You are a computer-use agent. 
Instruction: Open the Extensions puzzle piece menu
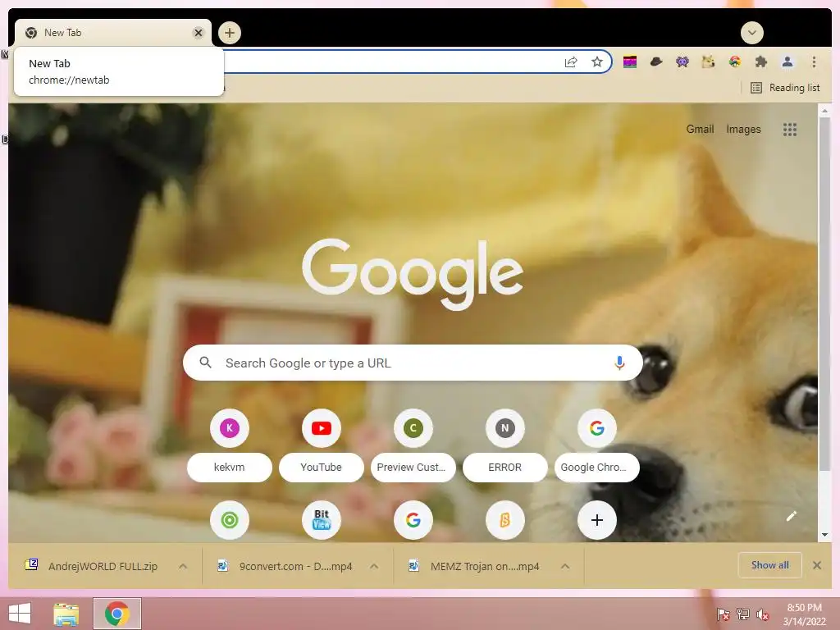760,62
